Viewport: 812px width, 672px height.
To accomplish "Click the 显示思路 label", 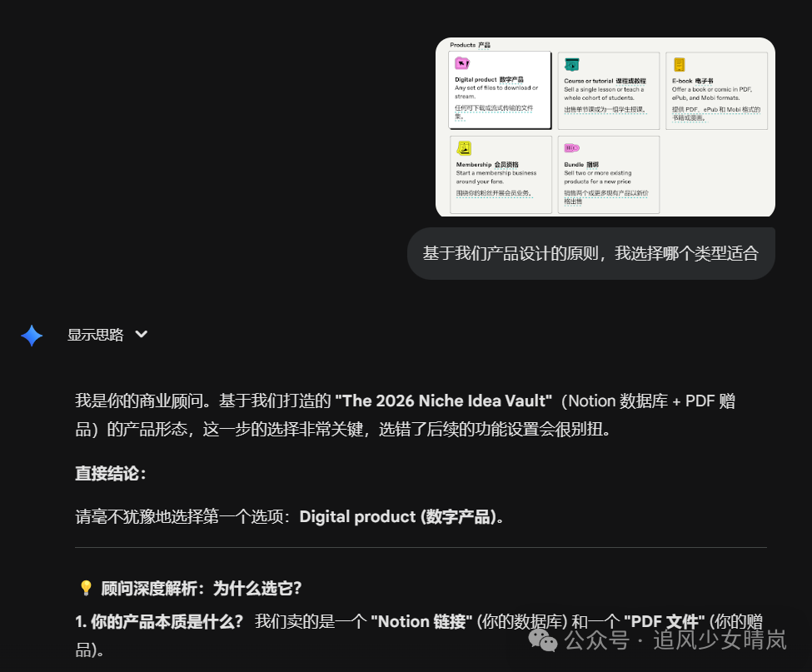I will pyautogui.click(x=95, y=335).
